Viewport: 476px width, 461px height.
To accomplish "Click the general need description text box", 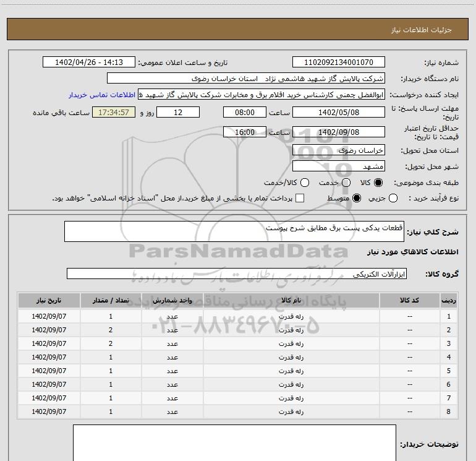I will (234, 231).
